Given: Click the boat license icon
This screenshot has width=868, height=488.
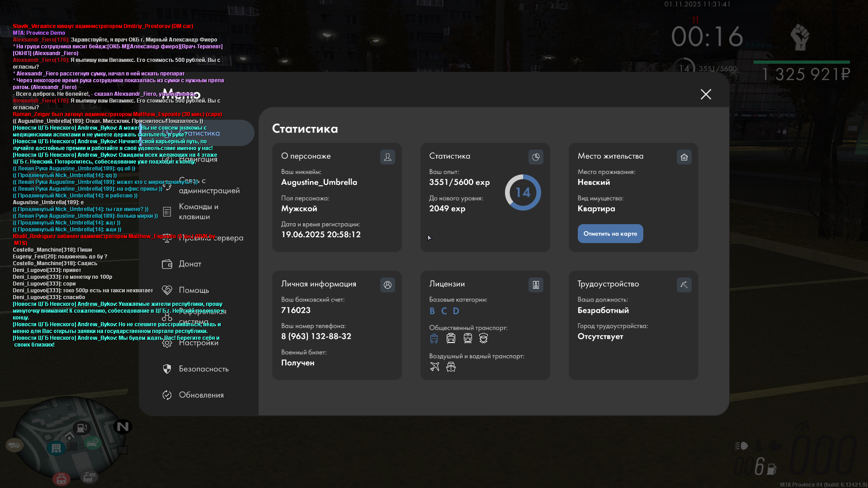Looking at the screenshot, I should coord(451,367).
